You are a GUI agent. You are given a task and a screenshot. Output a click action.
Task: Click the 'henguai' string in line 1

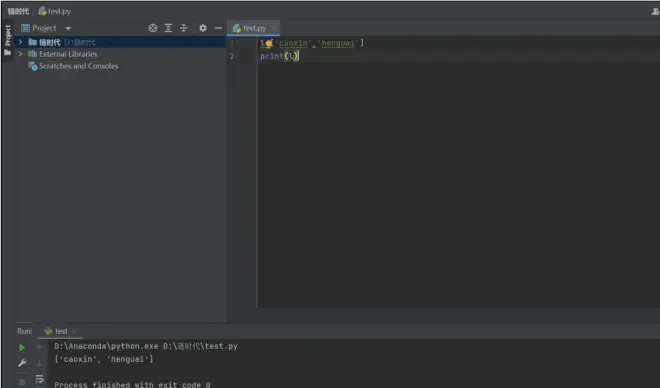[338, 43]
